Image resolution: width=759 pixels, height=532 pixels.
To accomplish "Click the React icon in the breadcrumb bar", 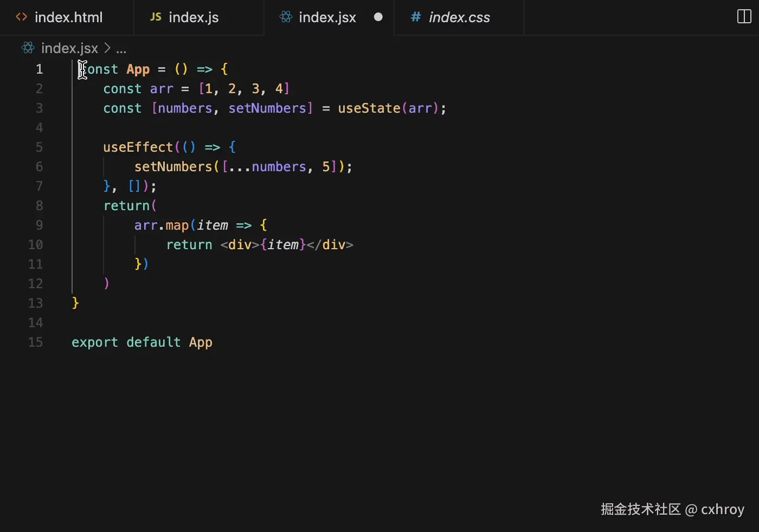I will 27,48.
